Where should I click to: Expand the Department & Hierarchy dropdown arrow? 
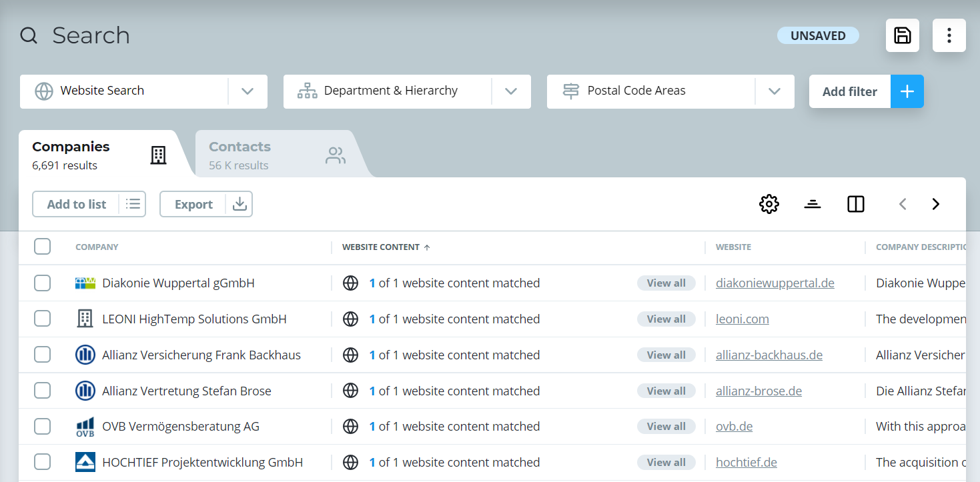[x=511, y=91]
